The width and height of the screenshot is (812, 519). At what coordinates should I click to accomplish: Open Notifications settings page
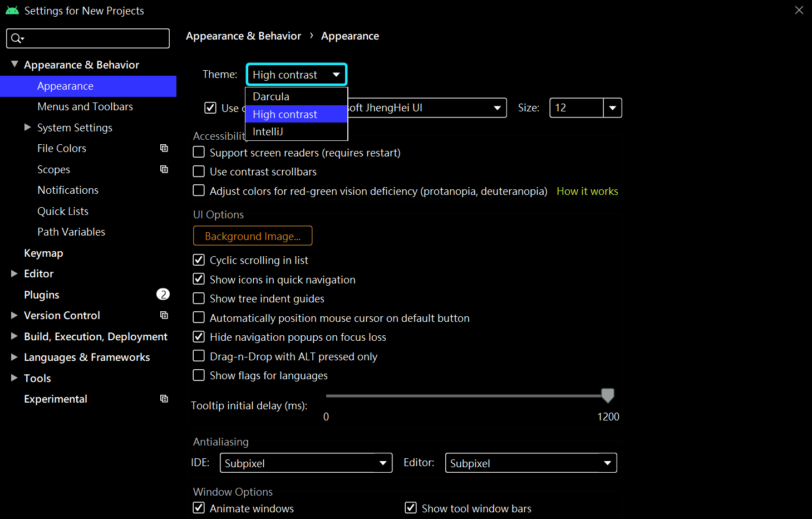68,190
